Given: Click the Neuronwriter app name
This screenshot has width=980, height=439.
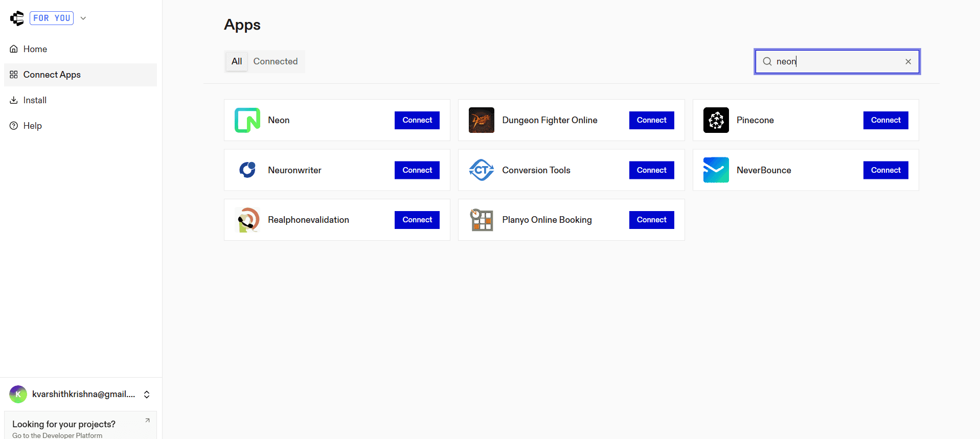Looking at the screenshot, I should pyautogui.click(x=294, y=170).
